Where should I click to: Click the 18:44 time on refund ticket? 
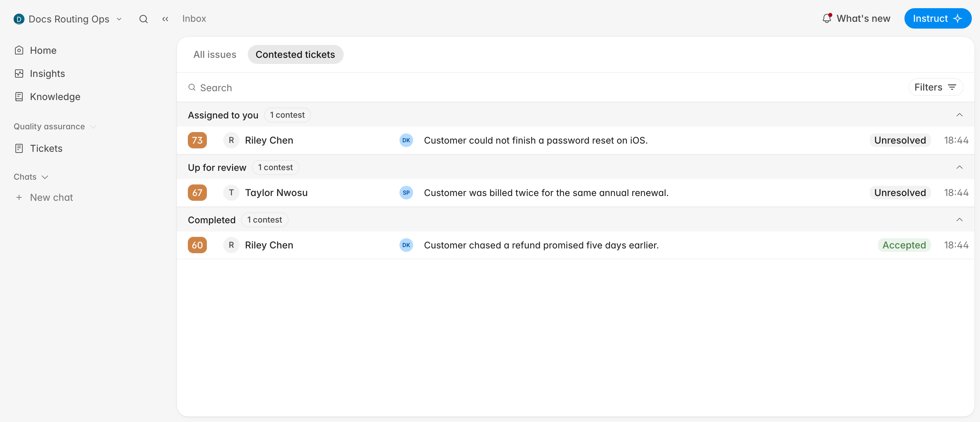coord(956,245)
